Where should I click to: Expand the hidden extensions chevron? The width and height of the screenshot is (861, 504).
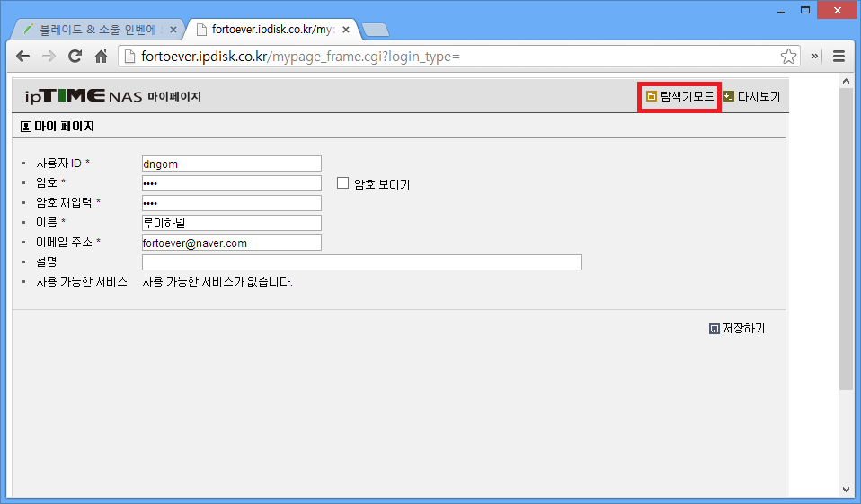815,57
